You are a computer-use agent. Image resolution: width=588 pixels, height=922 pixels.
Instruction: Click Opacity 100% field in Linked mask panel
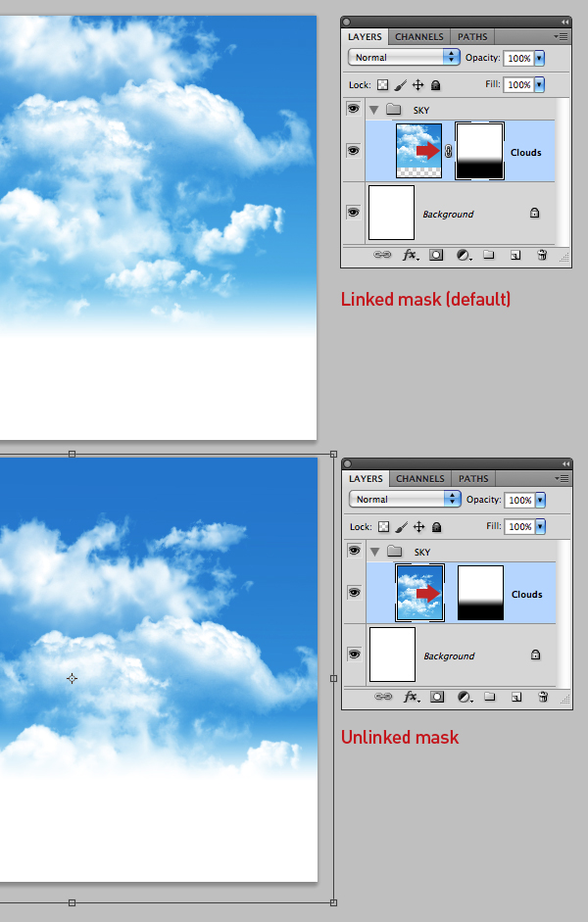pos(518,58)
